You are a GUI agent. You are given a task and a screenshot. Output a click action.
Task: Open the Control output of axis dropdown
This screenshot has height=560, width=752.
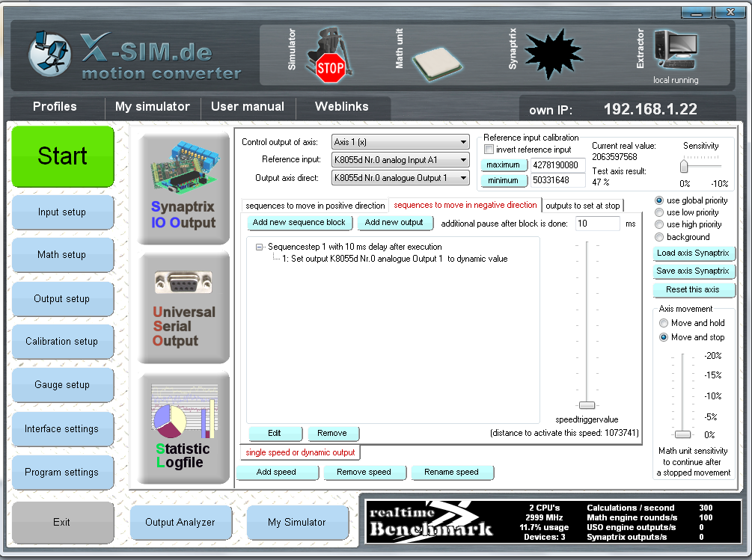tap(400, 142)
